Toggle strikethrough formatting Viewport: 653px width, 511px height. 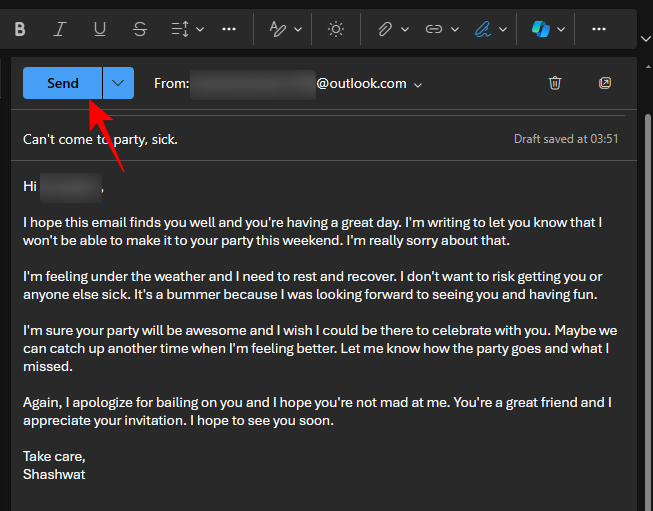(140, 29)
